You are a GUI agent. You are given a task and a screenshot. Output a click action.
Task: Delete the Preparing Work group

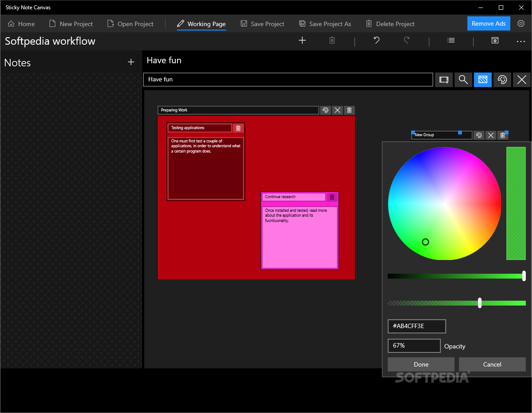click(x=349, y=110)
